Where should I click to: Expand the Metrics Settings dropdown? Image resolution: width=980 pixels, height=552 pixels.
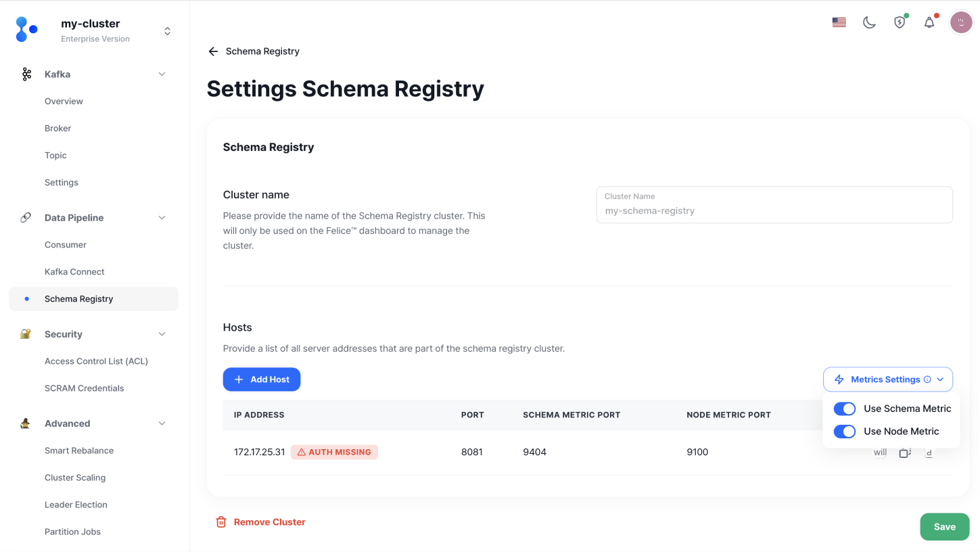940,379
